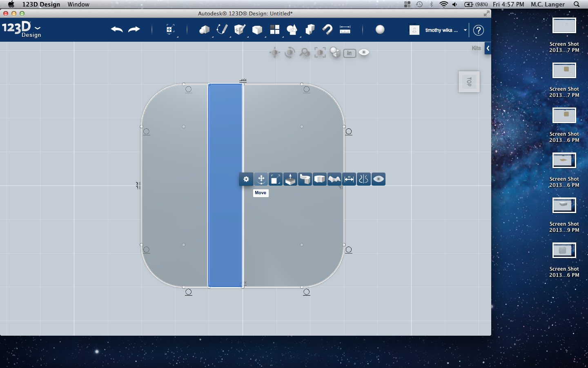Redo the last undone action
The image size is (588, 368).
tap(134, 29)
